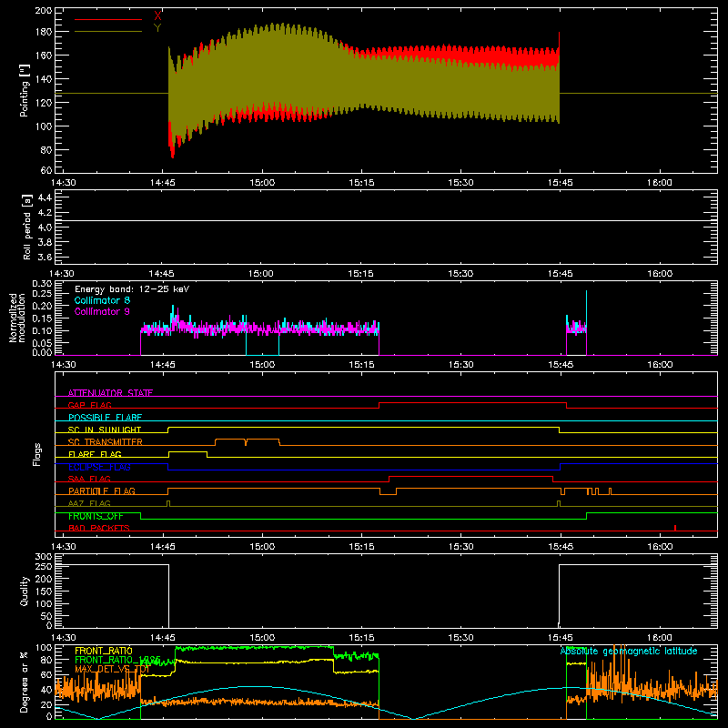This screenshot has height=728, width=728.
Task: Click the 14:45 time label under Roll period plot
Action: pos(162,274)
